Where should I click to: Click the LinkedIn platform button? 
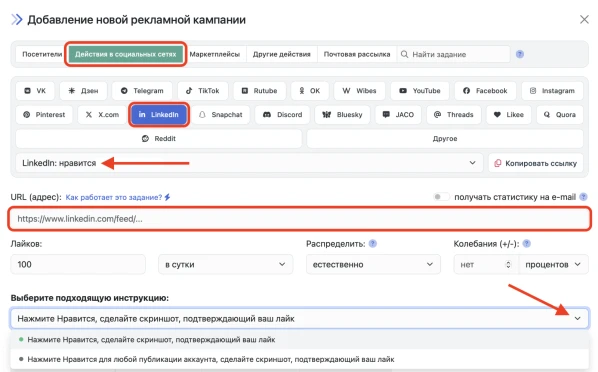click(x=159, y=114)
